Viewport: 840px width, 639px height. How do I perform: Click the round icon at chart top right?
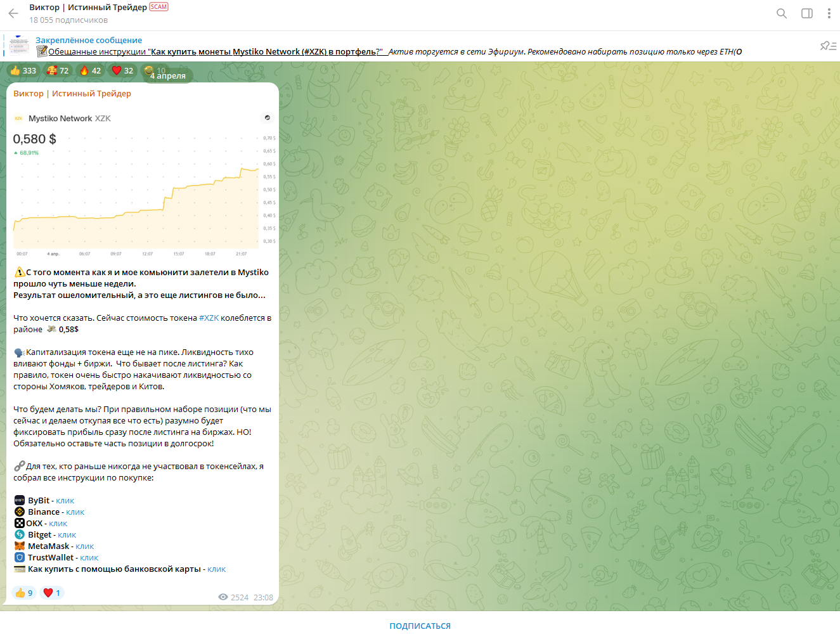[267, 117]
